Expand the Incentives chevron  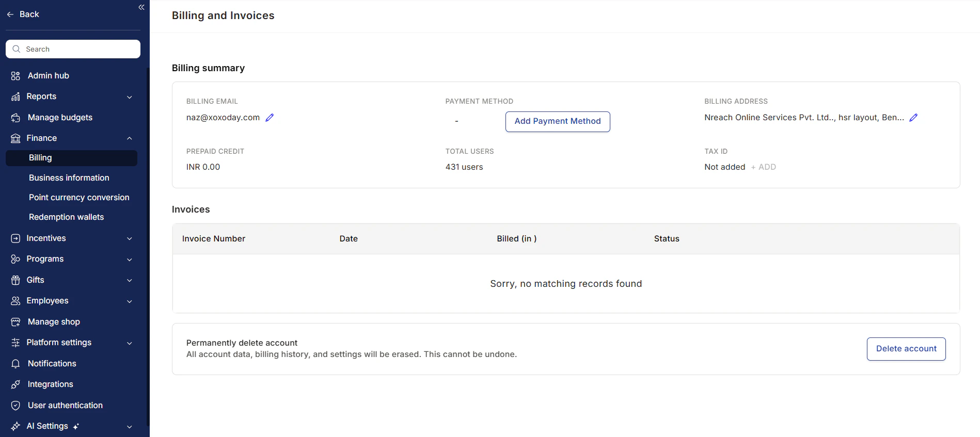click(x=130, y=238)
